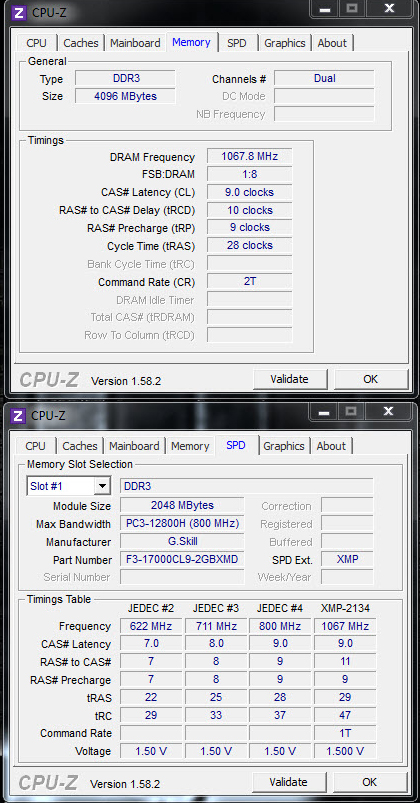Open the Mainboard tab in the SPD window
420x803 pixels.
coord(134,446)
